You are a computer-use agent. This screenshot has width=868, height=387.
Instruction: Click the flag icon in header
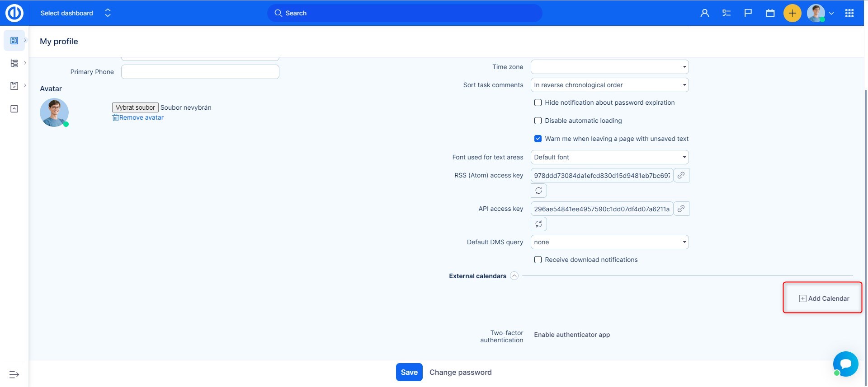[748, 13]
